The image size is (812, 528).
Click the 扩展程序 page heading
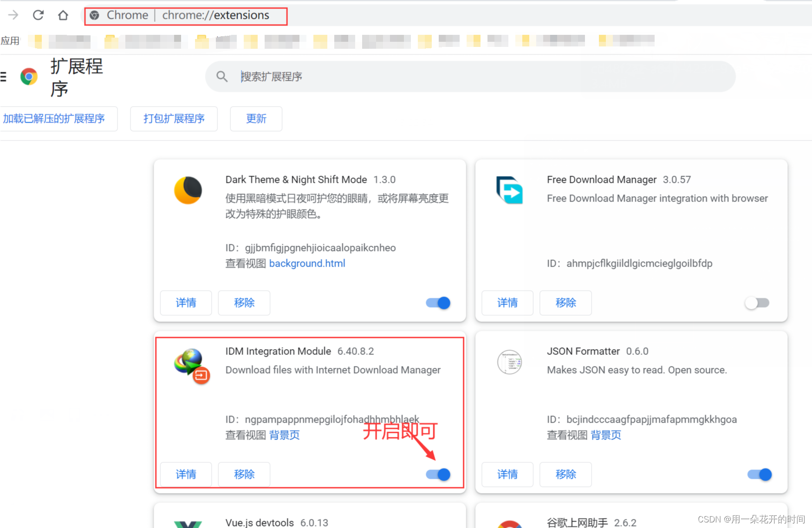click(x=77, y=78)
